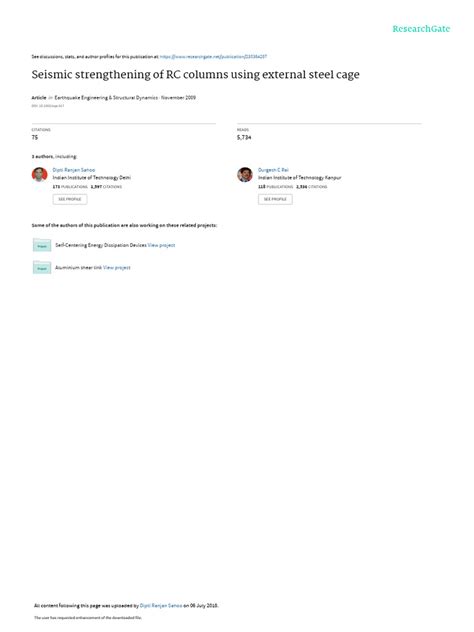Click the Self-Centering Energy Dissipation project icon
This screenshot has width=474, height=632.
[42, 245]
